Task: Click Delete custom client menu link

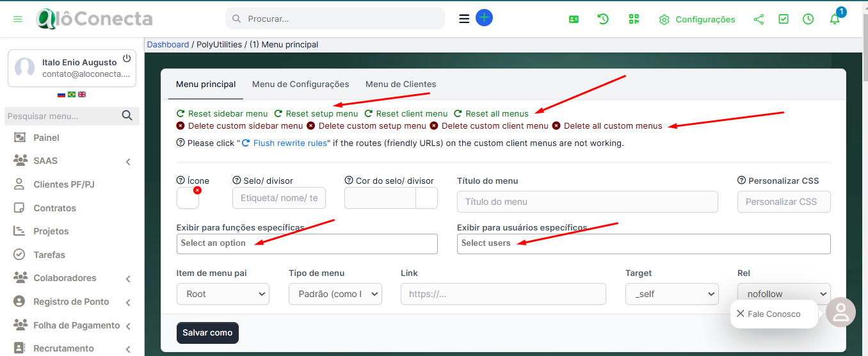Action: click(x=489, y=125)
